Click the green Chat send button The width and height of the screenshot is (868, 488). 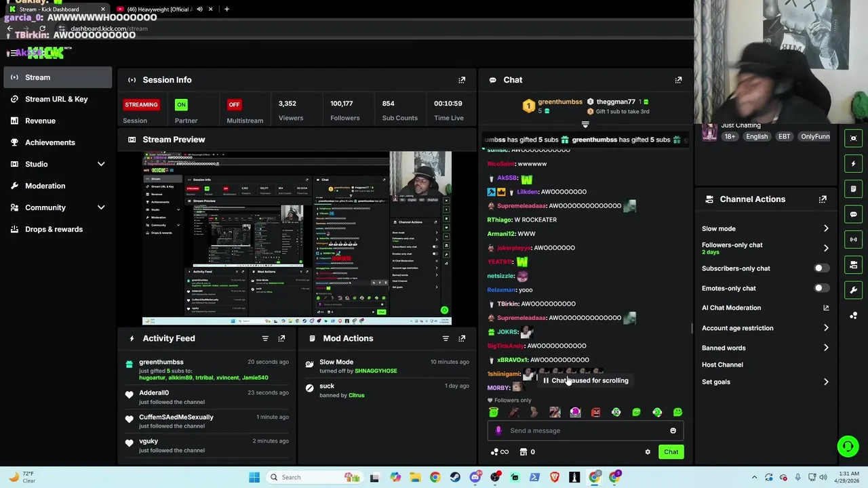671,452
